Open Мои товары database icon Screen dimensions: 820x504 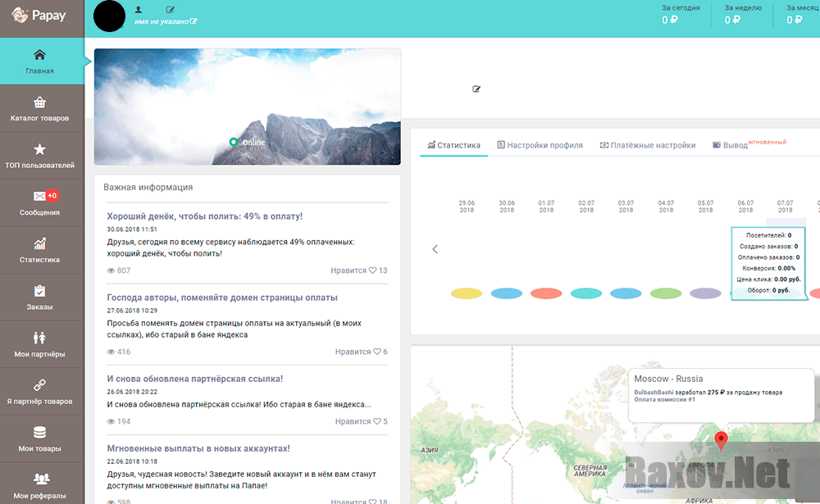(x=39, y=433)
